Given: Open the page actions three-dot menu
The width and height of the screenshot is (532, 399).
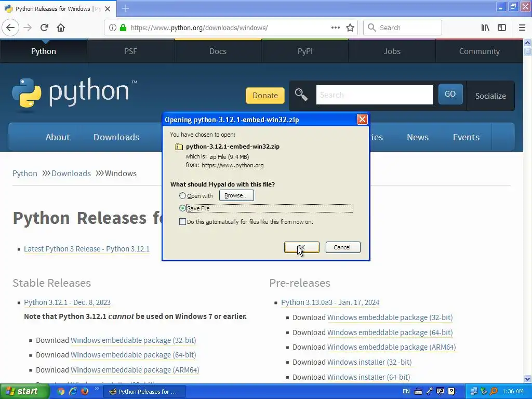Looking at the screenshot, I should click(x=335, y=28).
